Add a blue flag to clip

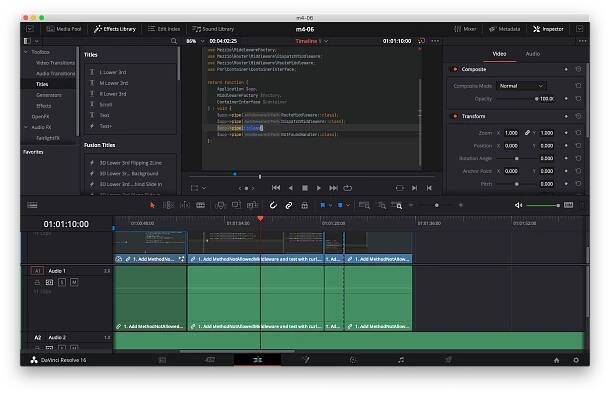pyautogui.click(x=323, y=205)
